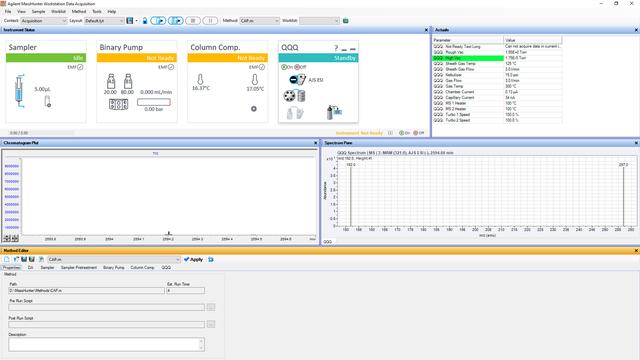The width and height of the screenshot is (640, 360).
Task: Click the QQQ gas cylinder icon
Action: (334, 112)
